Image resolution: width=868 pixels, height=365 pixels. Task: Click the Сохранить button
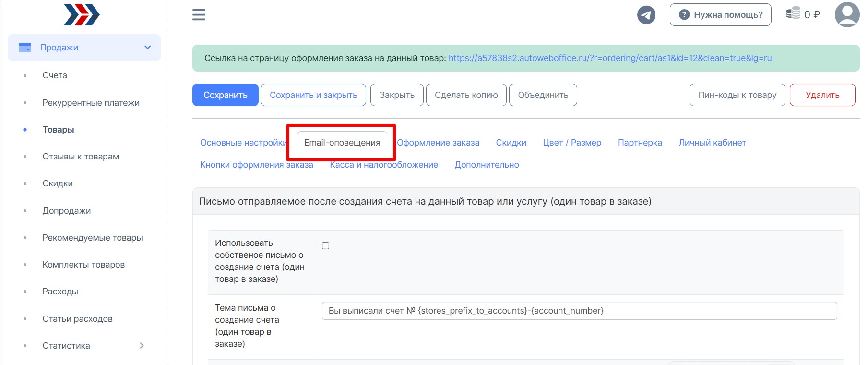225,95
